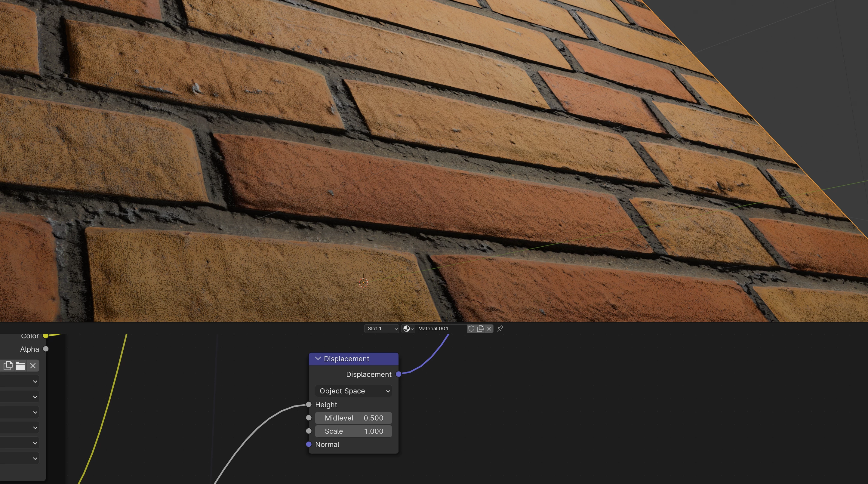Click the Scale 1.000 value field

pyautogui.click(x=353, y=431)
